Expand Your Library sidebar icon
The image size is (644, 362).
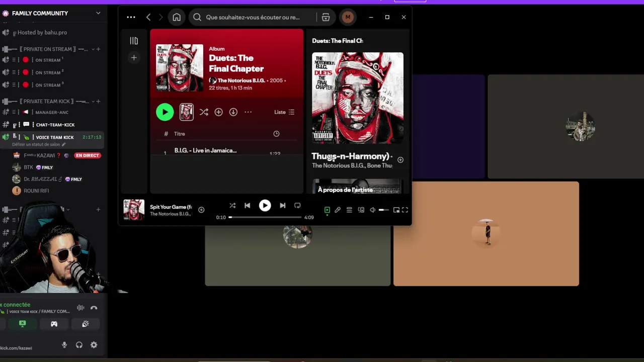pos(134,41)
